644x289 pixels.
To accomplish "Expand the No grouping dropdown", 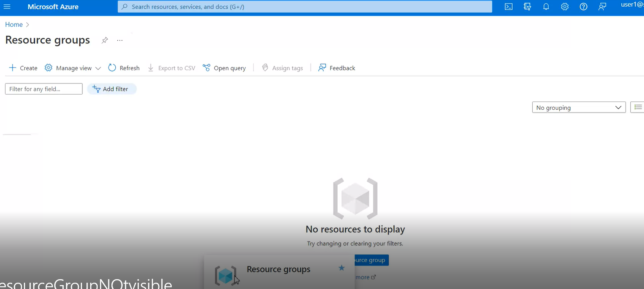I will point(579,107).
